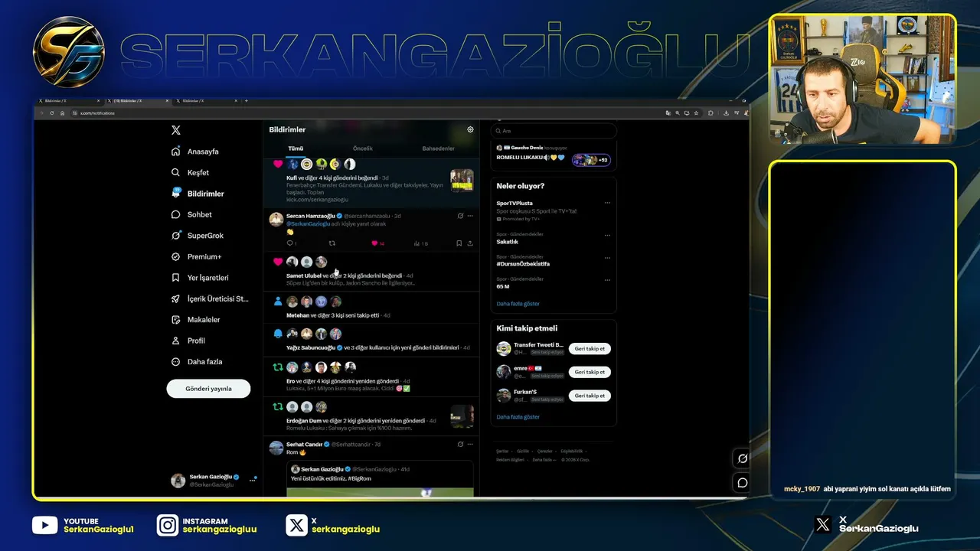Screen dimensions: 980x551
Task: Open the Profil person icon
Action: click(x=176, y=341)
